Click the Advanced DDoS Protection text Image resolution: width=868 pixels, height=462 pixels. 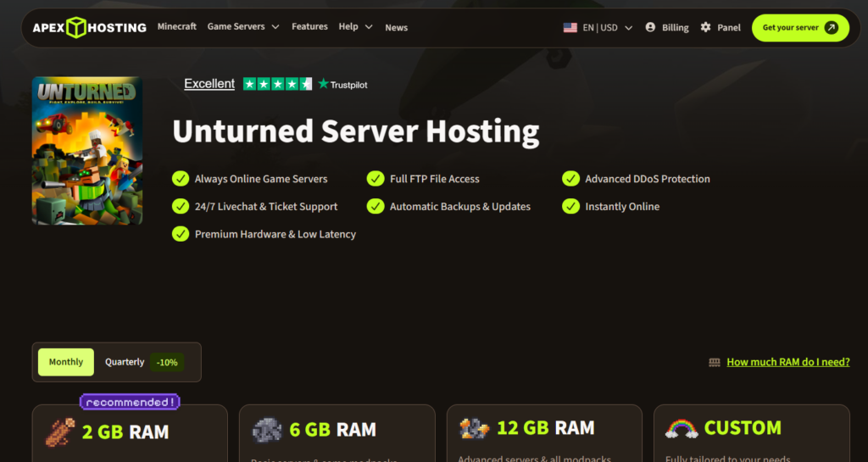(648, 179)
